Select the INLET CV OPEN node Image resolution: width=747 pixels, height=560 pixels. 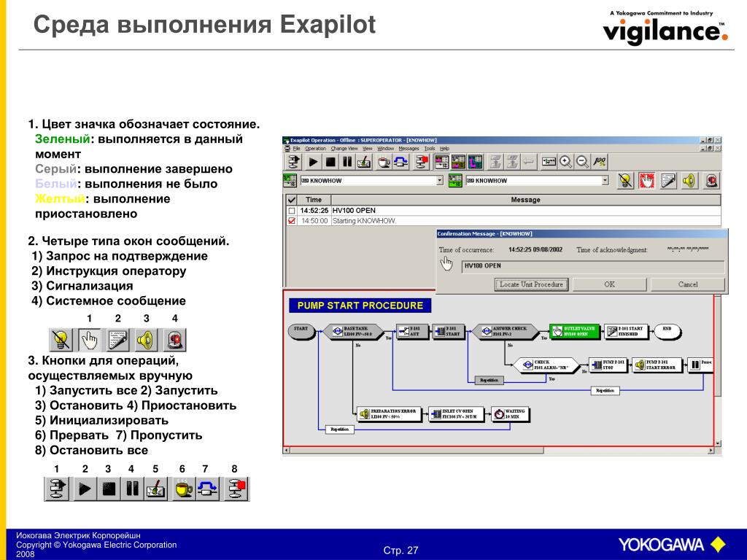(456, 414)
